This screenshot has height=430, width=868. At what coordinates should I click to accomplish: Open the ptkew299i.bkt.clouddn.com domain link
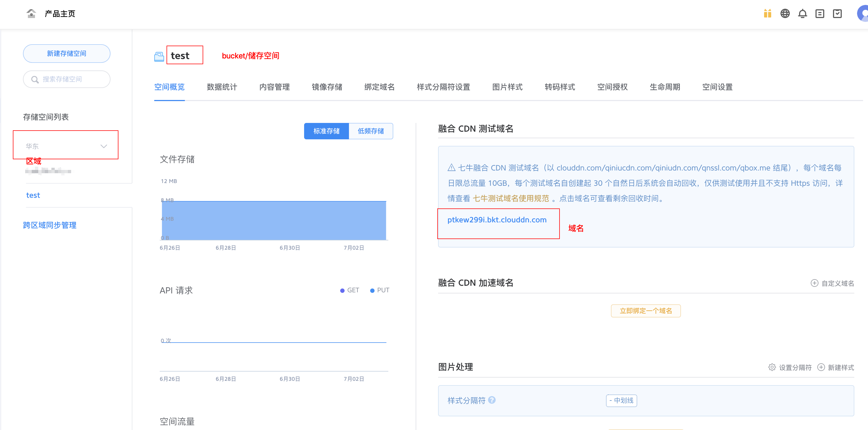(497, 220)
